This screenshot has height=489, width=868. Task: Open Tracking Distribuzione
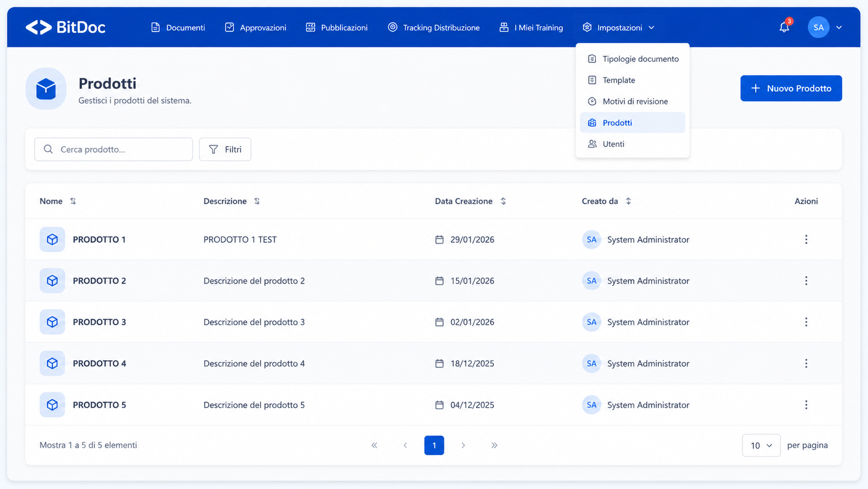pos(434,28)
